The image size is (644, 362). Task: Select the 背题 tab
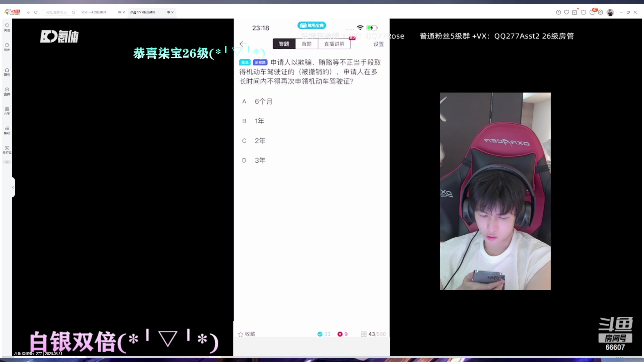click(307, 44)
